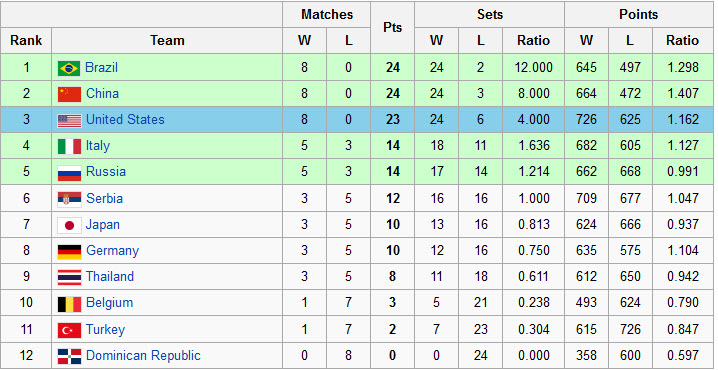This screenshot has height=370, width=718.
Task: Open the Brazil team link
Action: pos(101,67)
